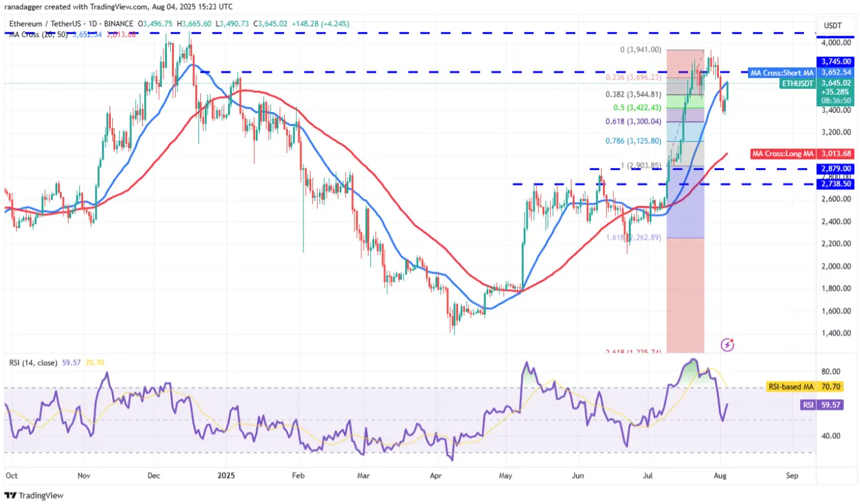Click the May label on time axis
860x504 pixels.
(x=506, y=476)
